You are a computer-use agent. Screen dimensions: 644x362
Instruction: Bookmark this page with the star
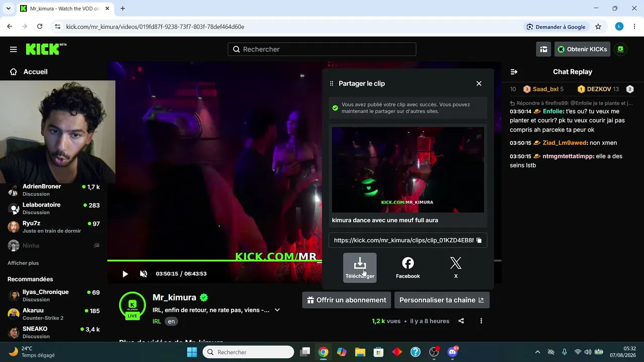click(x=598, y=27)
